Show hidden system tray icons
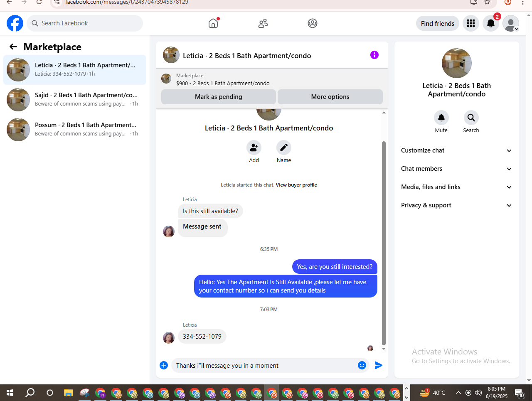 coord(458,393)
